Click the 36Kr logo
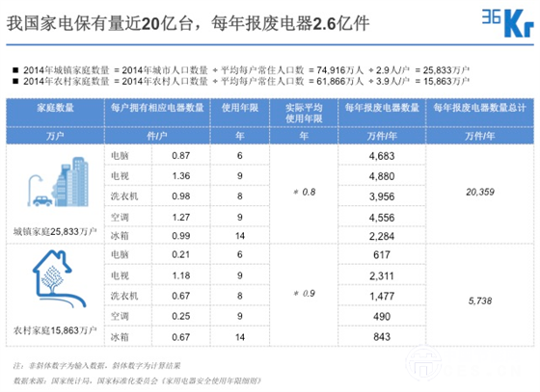The width and height of the screenshot is (540, 392). point(507,23)
